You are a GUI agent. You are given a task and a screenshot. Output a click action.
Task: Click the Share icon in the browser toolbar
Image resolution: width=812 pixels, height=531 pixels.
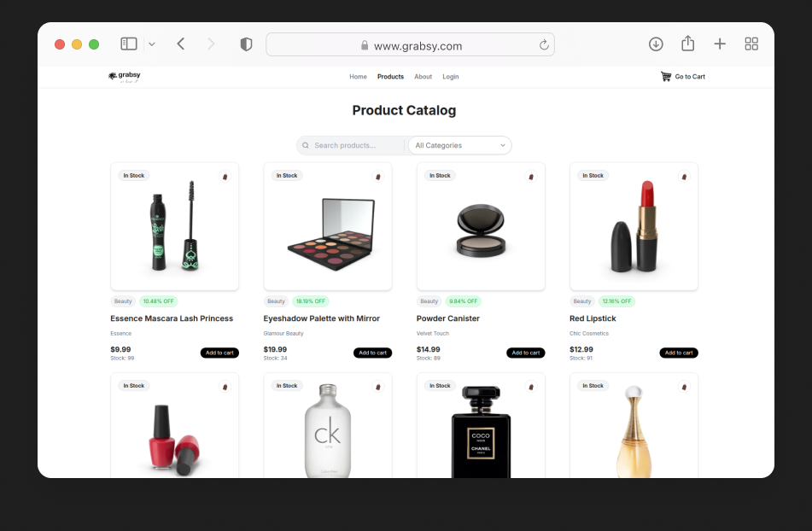click(688, 44)
